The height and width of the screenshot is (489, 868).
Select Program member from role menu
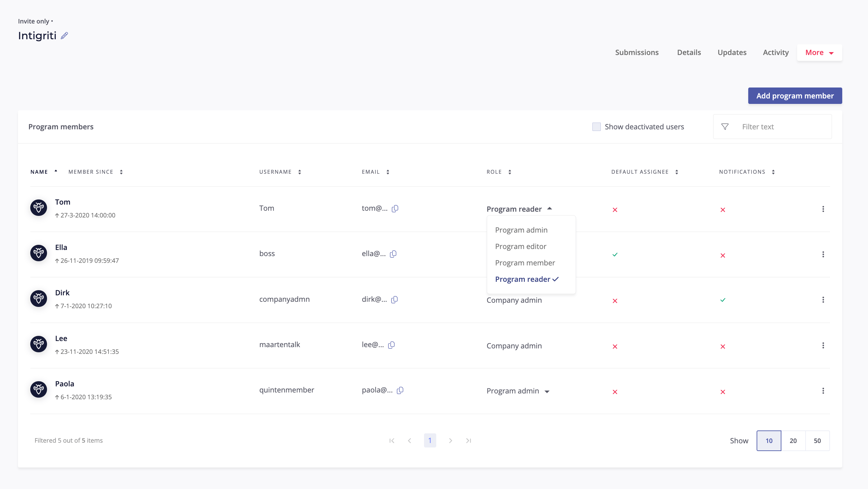point(525,263)
